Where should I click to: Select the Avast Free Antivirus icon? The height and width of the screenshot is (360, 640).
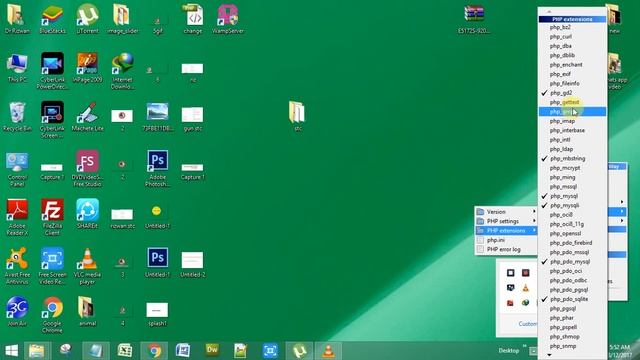(17, 266)
